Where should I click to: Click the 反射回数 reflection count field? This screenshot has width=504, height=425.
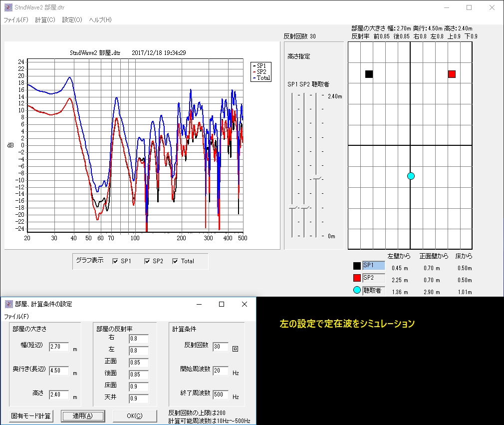coord(221,347)
